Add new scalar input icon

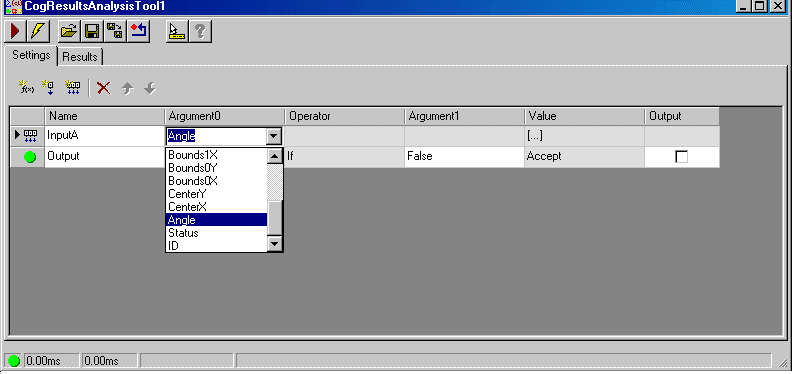[48, 87]
